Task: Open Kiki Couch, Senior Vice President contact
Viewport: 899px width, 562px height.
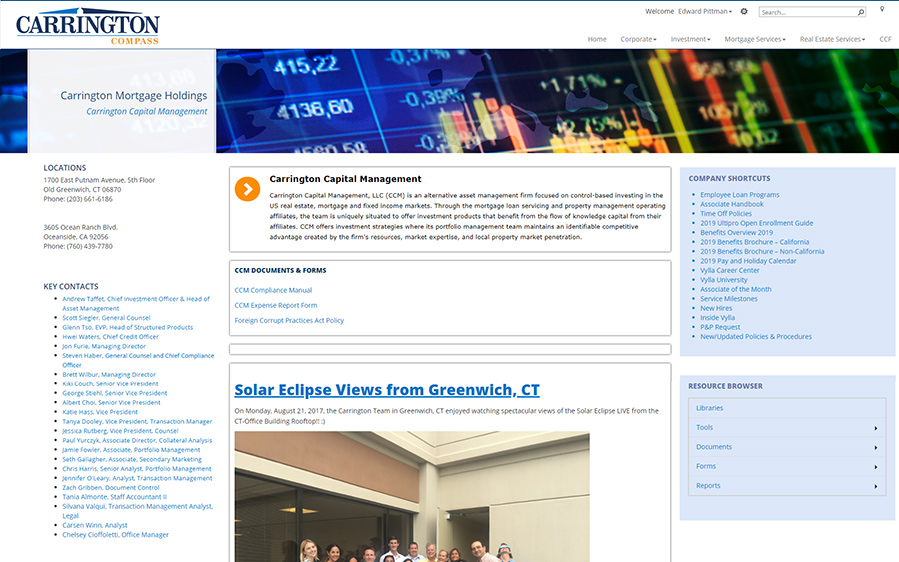Action: [x=110, y=384]
